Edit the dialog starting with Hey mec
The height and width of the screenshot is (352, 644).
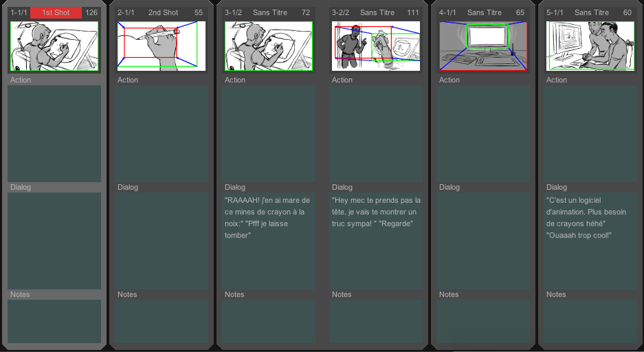pyautogui.click(x=376, y=241)
